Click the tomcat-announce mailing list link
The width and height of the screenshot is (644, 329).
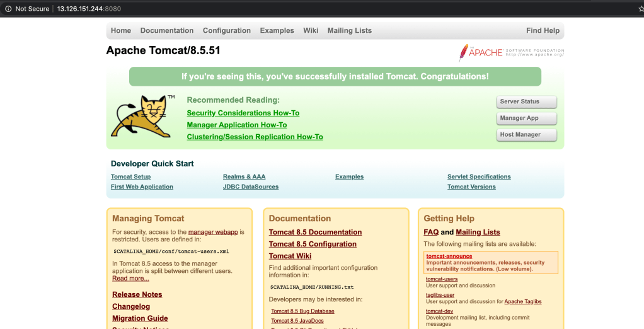(x=449, y=257)
